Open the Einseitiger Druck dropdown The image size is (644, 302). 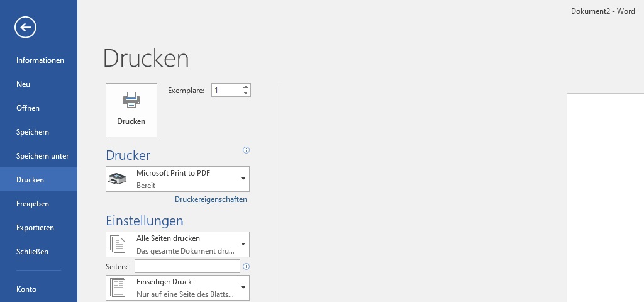tap(177, 288)
